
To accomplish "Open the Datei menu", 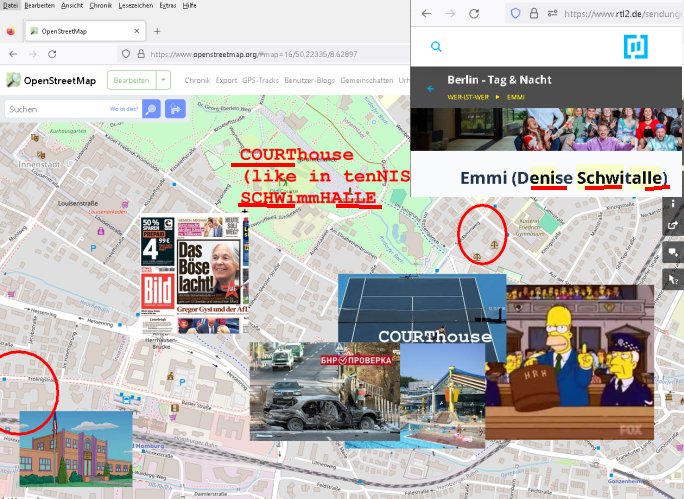I will (10, 5).
